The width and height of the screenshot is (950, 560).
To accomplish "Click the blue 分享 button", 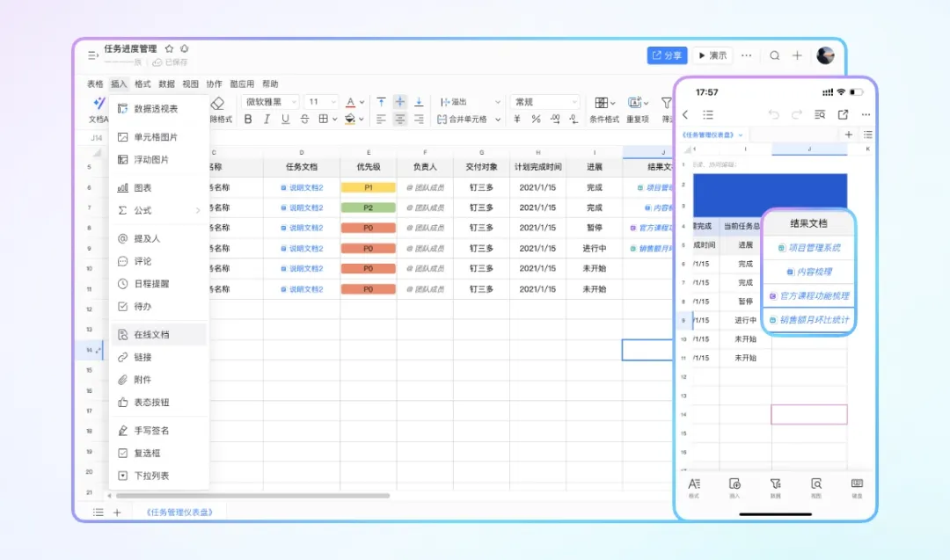I will click(667, 55).
